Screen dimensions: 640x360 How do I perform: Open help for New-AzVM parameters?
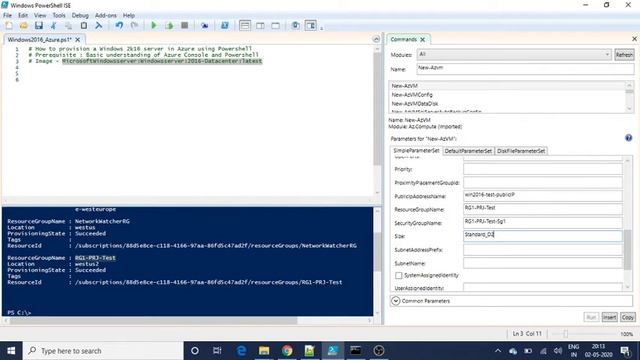pos(629,138)
